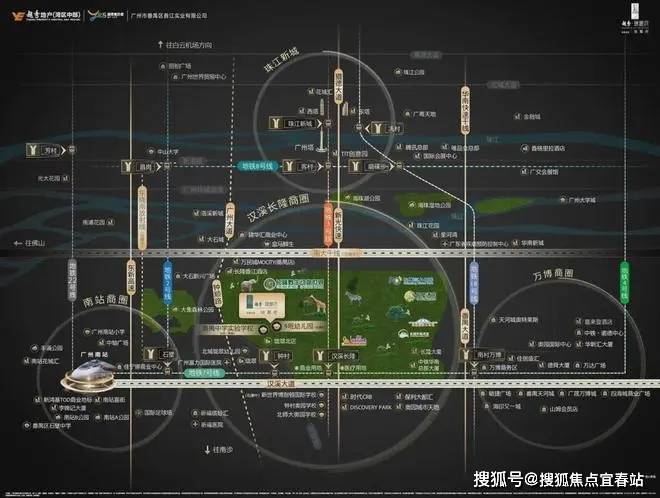The width and height of the screenshot is (660, 498).
Task: Click the 南站商圈 district title
Action: (x=105, y=300)
